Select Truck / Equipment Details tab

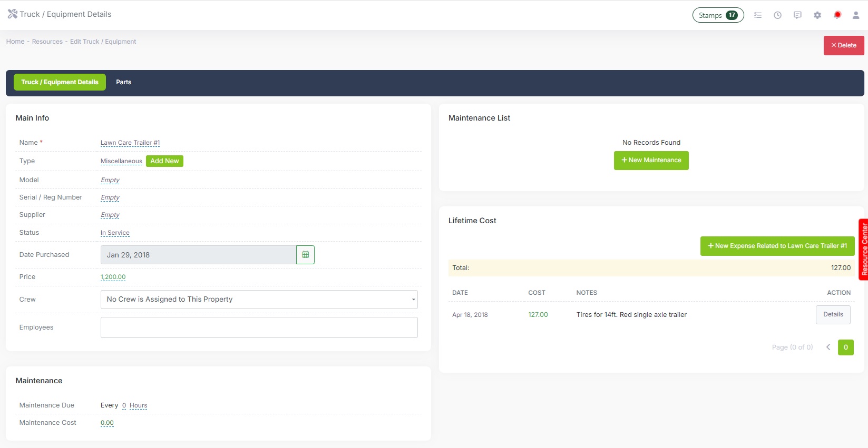point(60,82)
